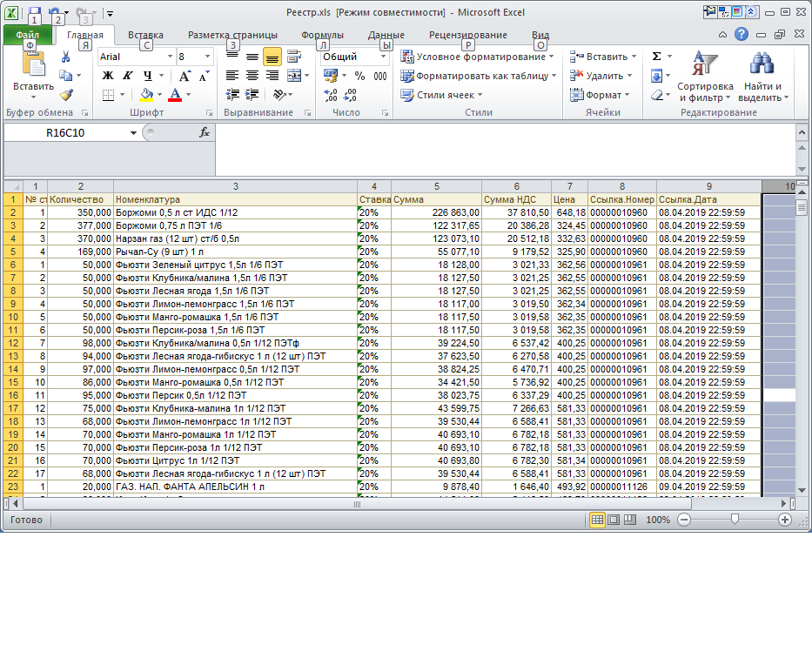
Task: Open Excel Help question mark
Action: pos(742,34)
